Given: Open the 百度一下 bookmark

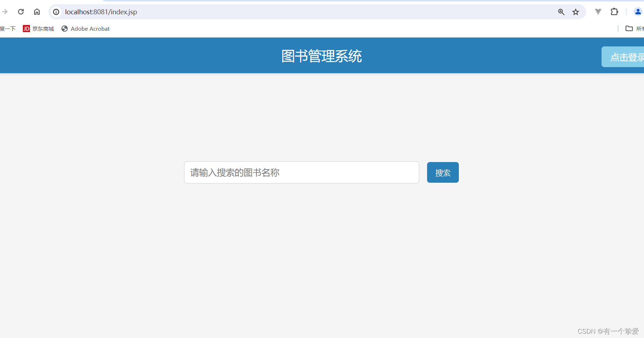Looking at the screenshot, I should pos(8,29).
